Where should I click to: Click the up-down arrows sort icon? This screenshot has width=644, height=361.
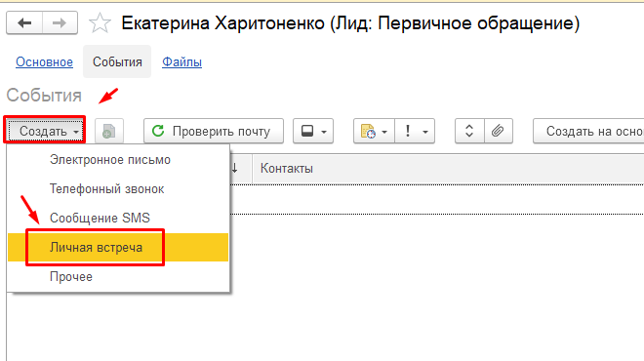[x=469, y=131]
